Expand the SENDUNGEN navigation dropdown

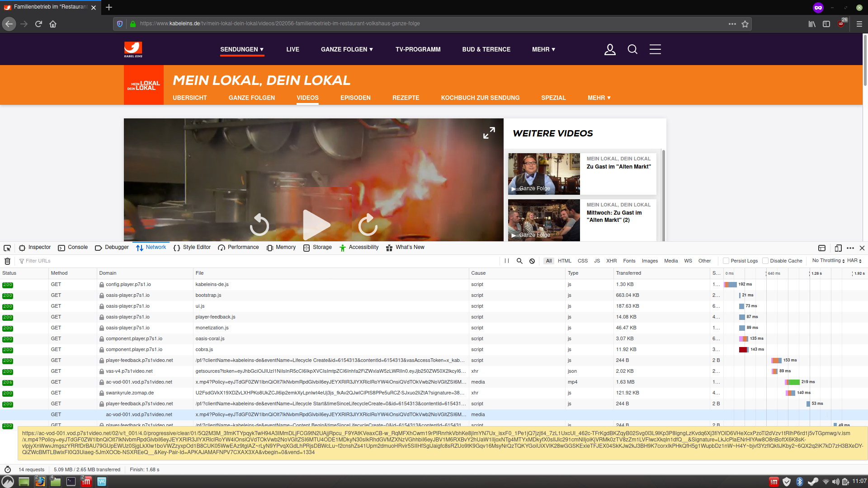(242, 49)
